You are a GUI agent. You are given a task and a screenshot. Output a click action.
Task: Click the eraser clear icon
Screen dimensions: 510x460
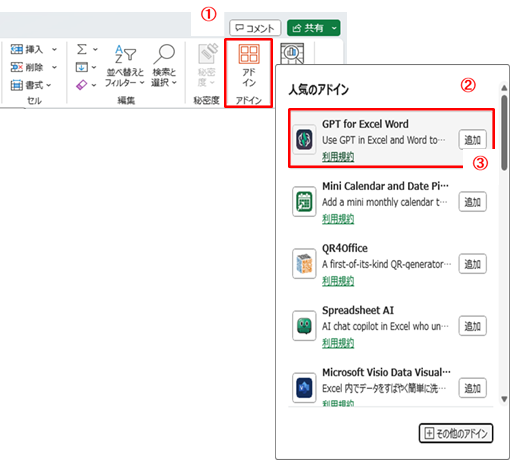pyautogui.click(x=82, y=85)
